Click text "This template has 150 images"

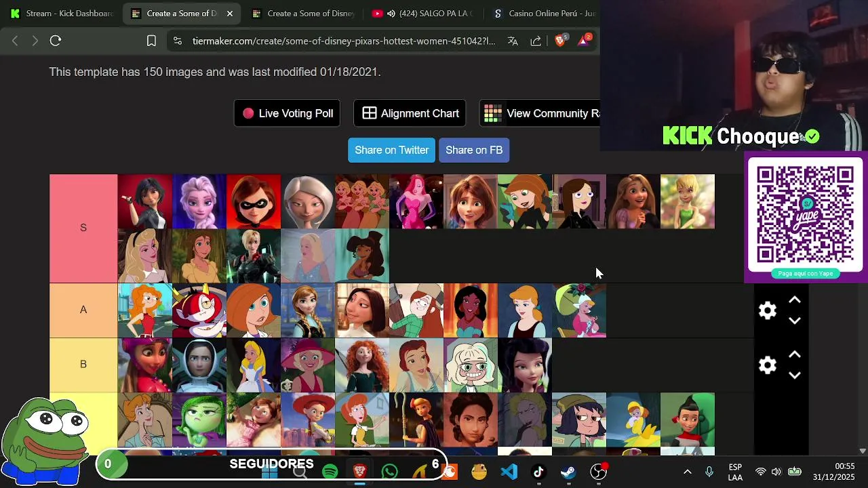click(126, 72)
